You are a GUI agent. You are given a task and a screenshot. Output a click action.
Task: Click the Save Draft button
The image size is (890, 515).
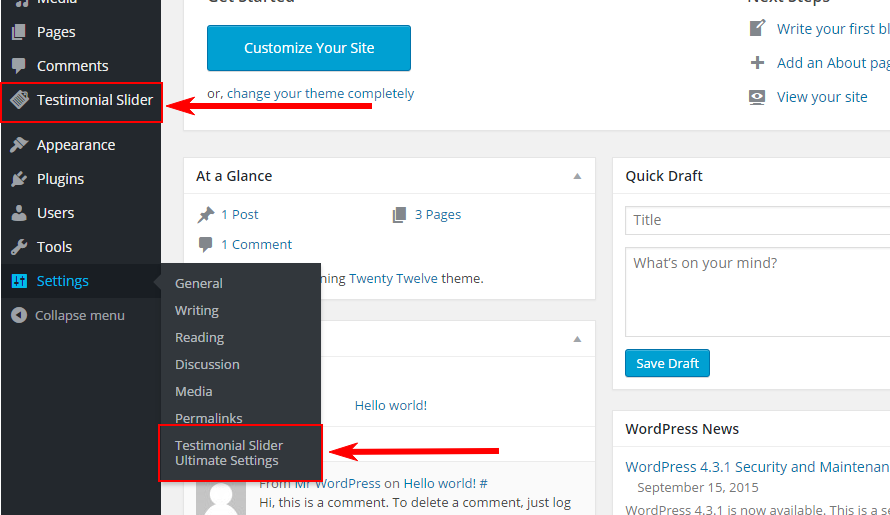(x=667, y=363)
